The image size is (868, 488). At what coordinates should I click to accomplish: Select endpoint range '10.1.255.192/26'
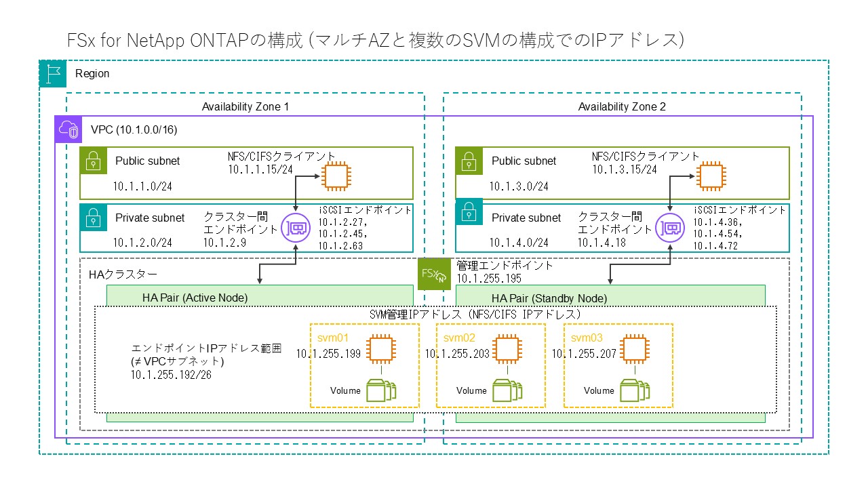coord(170,375)
